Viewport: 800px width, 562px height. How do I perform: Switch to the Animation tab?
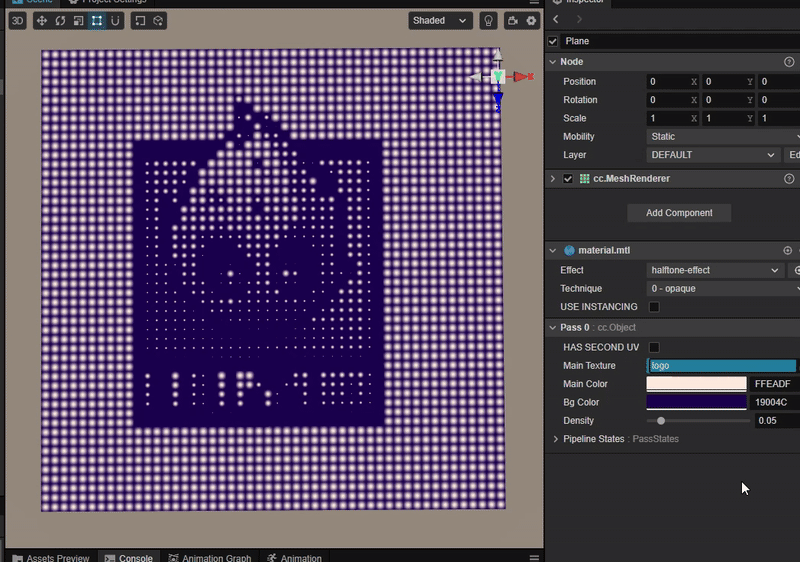click(294, 557)
